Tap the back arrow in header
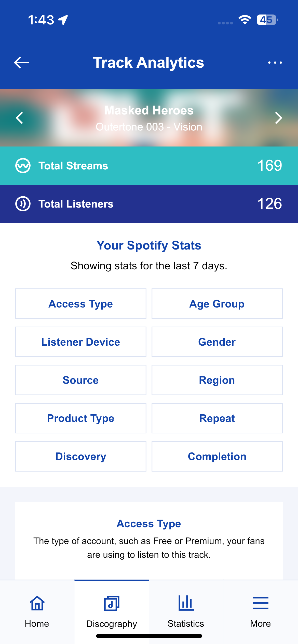298x644 pixels. (21, 63)
